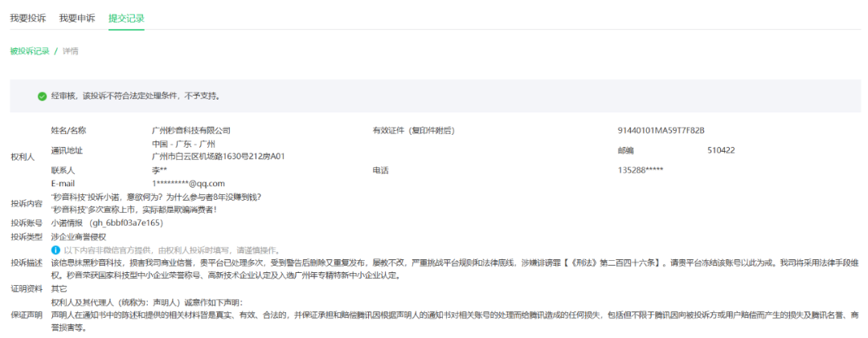Click the complained account 小诺情报 (gh_6bbf03a7e165)
This screenshot has height=338, width=868.
click(107, 222)
